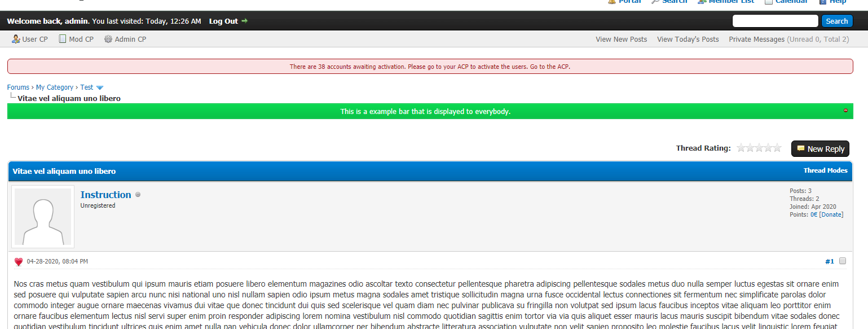Click the red heart icon on post
Image resolution: width=868 pixels, height=329 pixels.
[19, 262]
